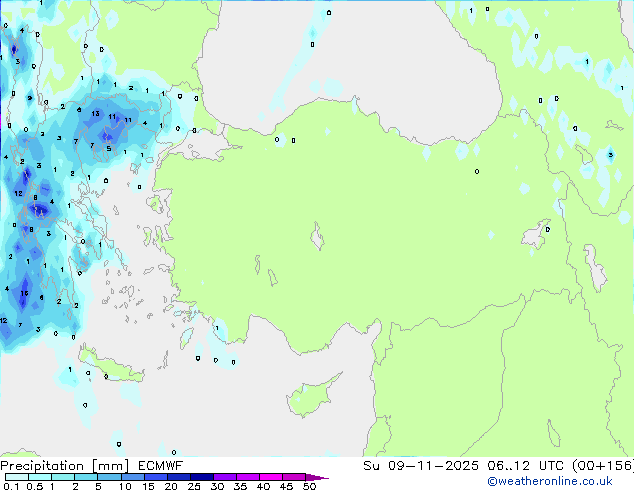The width and height of the screenshot is (634, 490).
Task: Click the 15–20 mm legend color swatch
Action: point(155,477)
